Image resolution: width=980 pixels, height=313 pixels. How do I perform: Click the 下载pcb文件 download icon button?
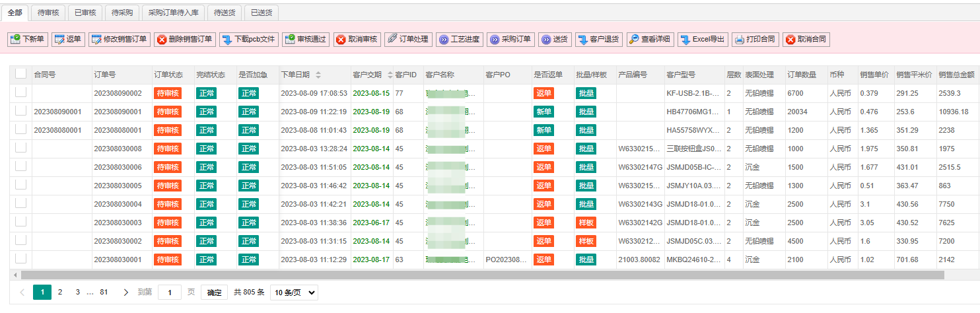pyautogui.click(x=249, y=40)
